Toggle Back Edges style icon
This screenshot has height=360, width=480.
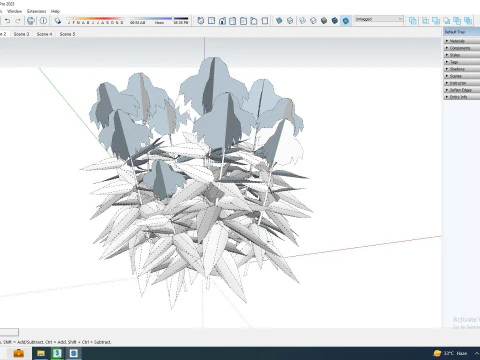click(x=290, y=21)
